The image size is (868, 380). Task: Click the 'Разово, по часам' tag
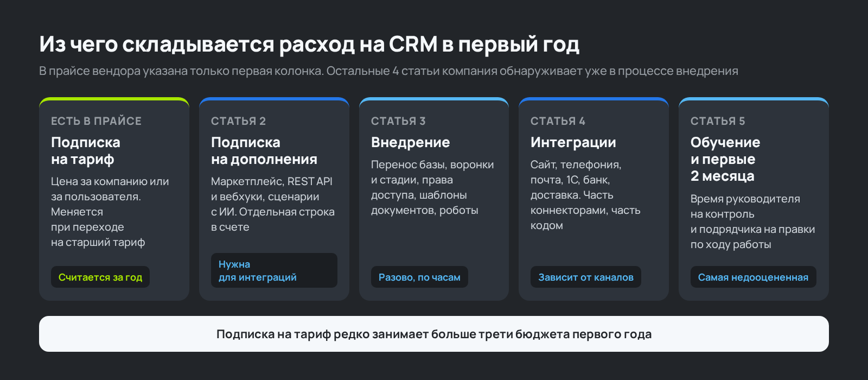(419, 277)
